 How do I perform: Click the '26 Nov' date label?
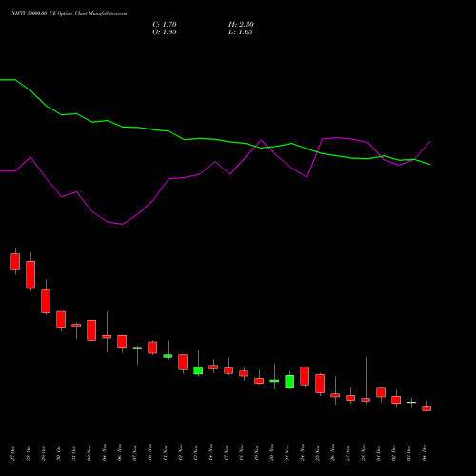click(333, 452)
